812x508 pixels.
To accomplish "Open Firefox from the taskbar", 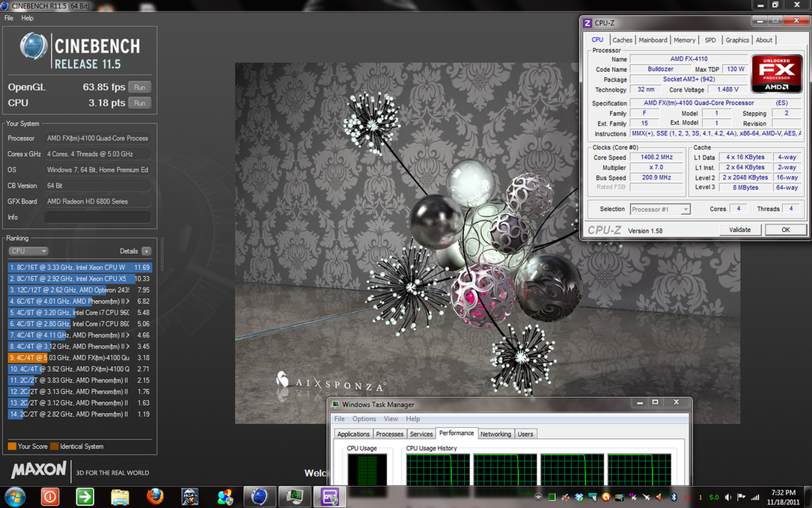I will click(x=155, y=497).
